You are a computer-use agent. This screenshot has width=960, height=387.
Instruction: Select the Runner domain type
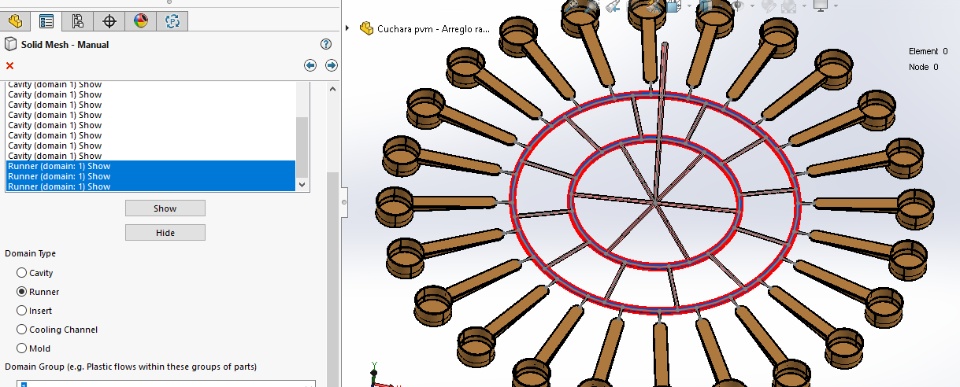(x=22, y=291)
